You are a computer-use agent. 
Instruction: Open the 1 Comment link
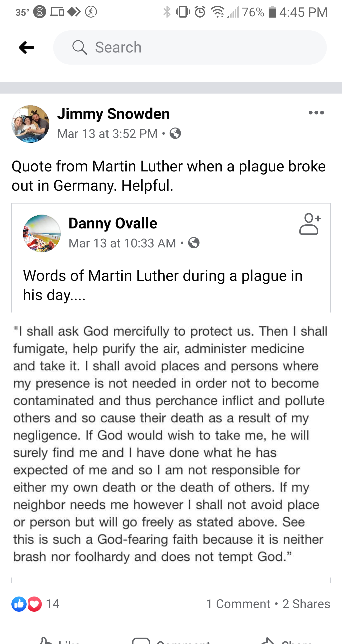pos(238,604)
